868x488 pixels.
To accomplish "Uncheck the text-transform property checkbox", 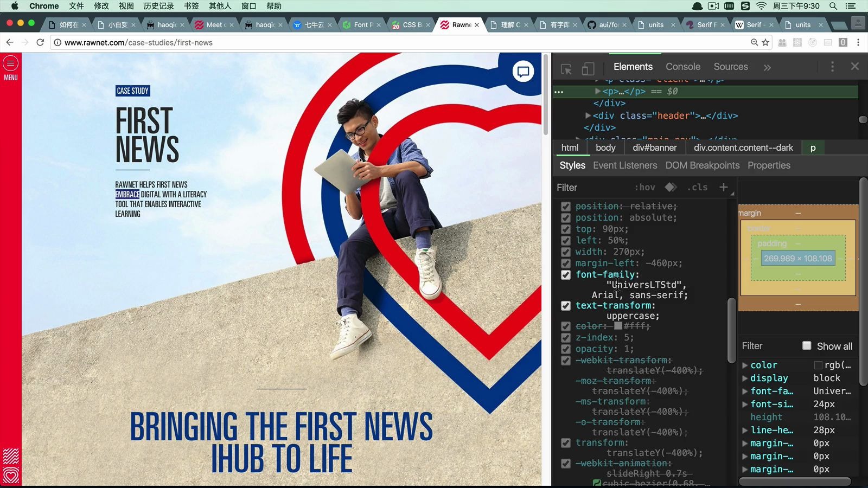I will coord(566,306).
